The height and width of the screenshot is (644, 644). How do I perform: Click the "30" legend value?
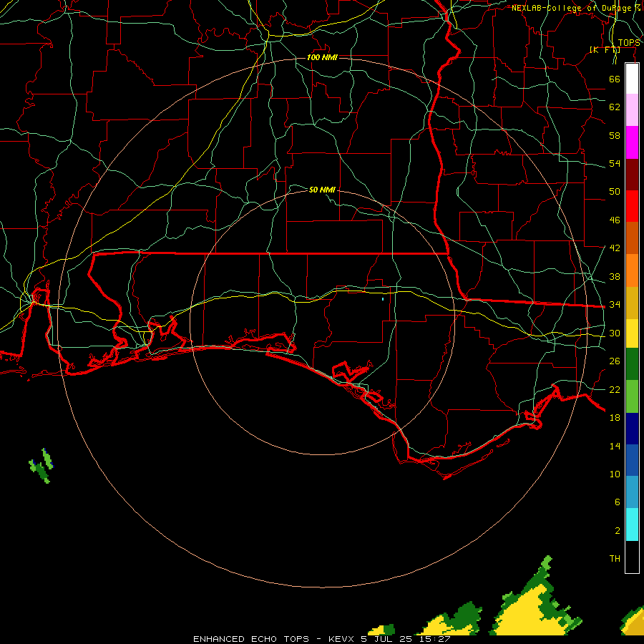coord(615,333)
